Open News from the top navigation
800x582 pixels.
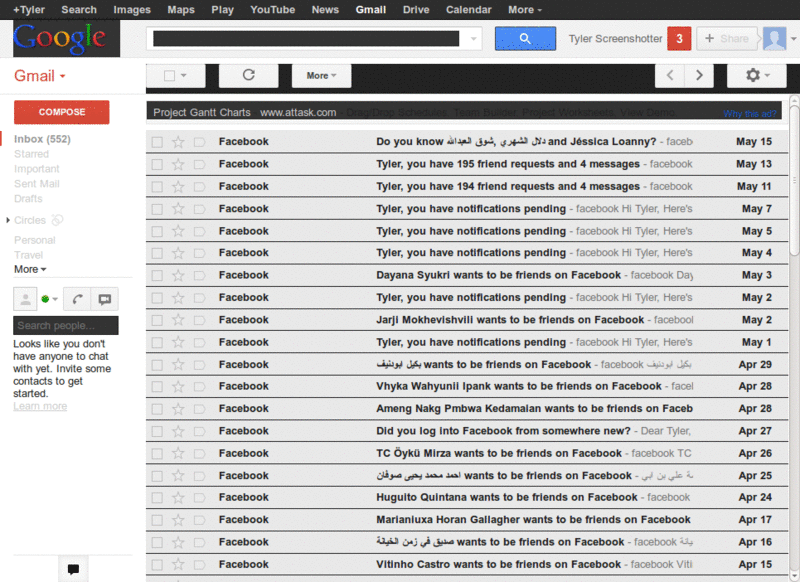325,10
